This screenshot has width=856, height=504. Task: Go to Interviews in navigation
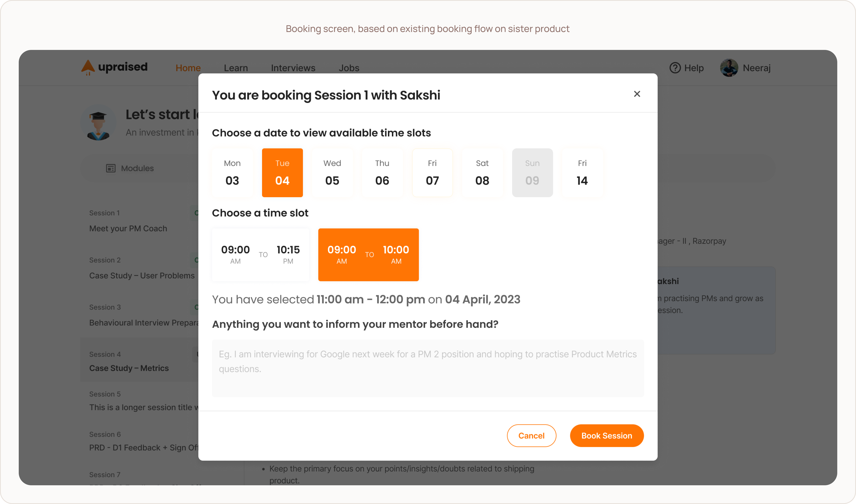tap(293, 68)
